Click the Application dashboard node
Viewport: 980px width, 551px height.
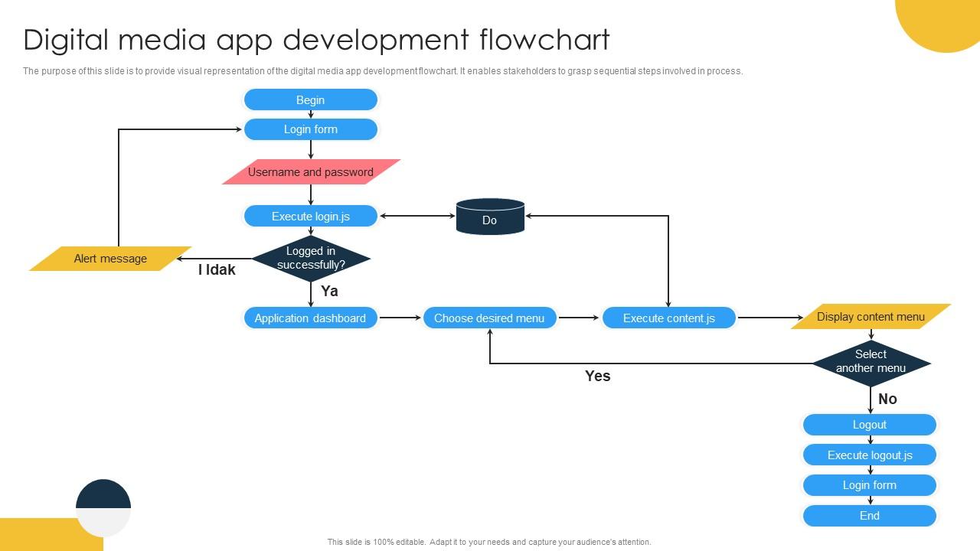(x=310, y=318)
